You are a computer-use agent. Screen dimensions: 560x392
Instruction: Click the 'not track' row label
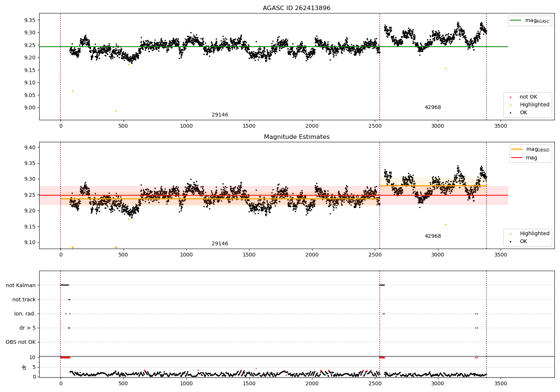[24, 299]
